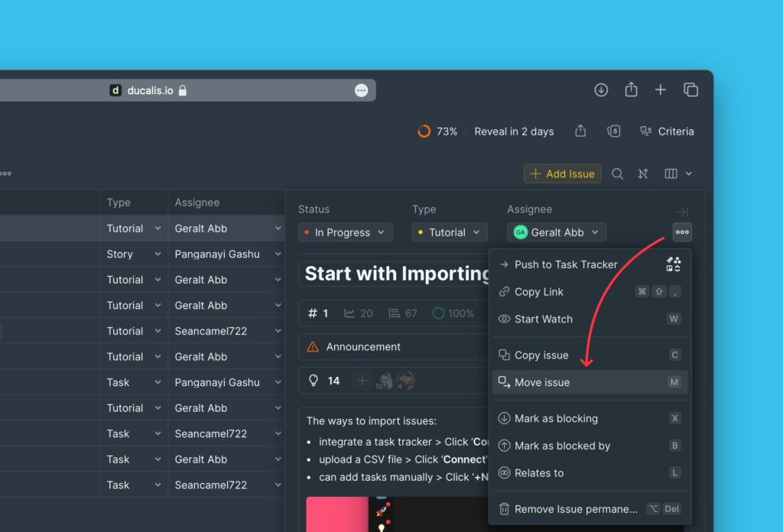Open the Criteria button
Viewport: 783px width, 532px height.
click(x=667, y=131)
